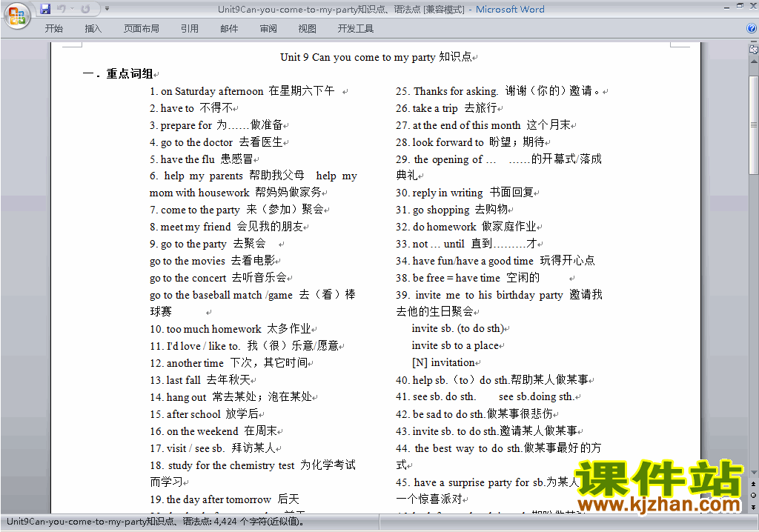Jump to next page with double down arrows
Screen dimensions: 759x532
[x=753, y=507]
